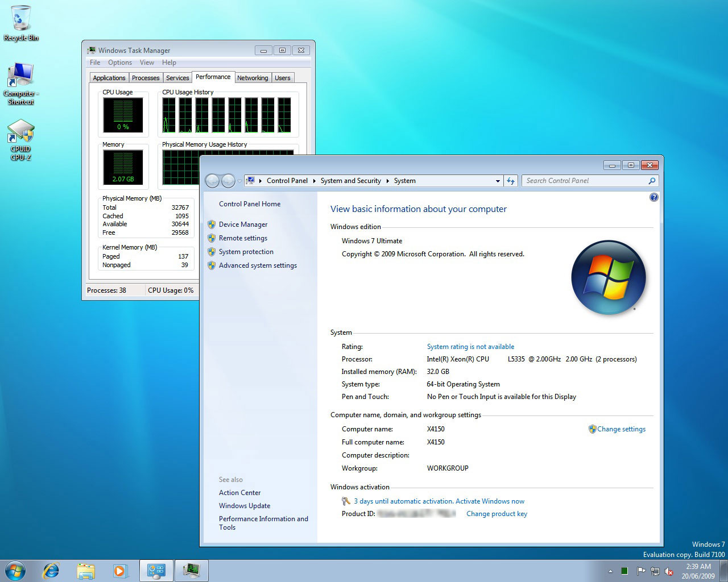Open the Options menu in Task Manager
728x582 pixels.
120,63
